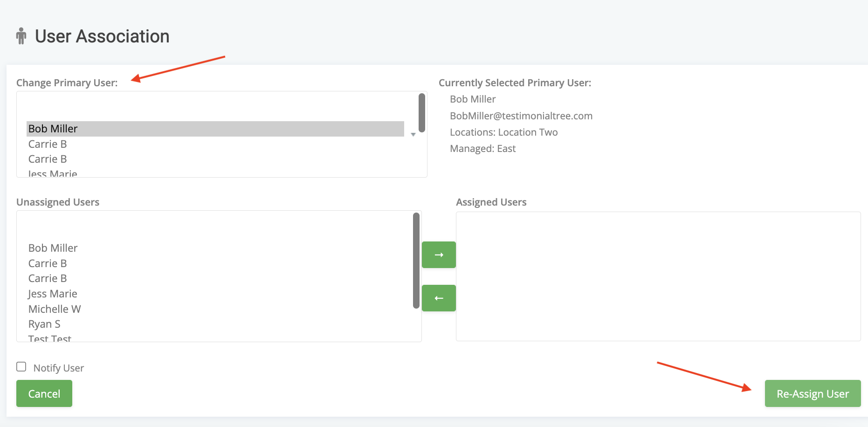The height and width of the screenshot is (427, 868).
Task: Pick second Carrie B in Primary User list
Action: 48,159
